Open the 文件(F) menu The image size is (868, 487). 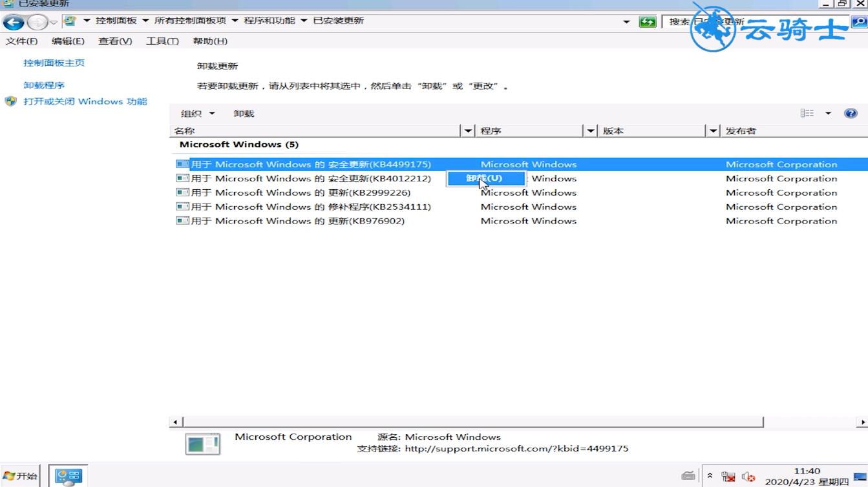coord(21,41)
